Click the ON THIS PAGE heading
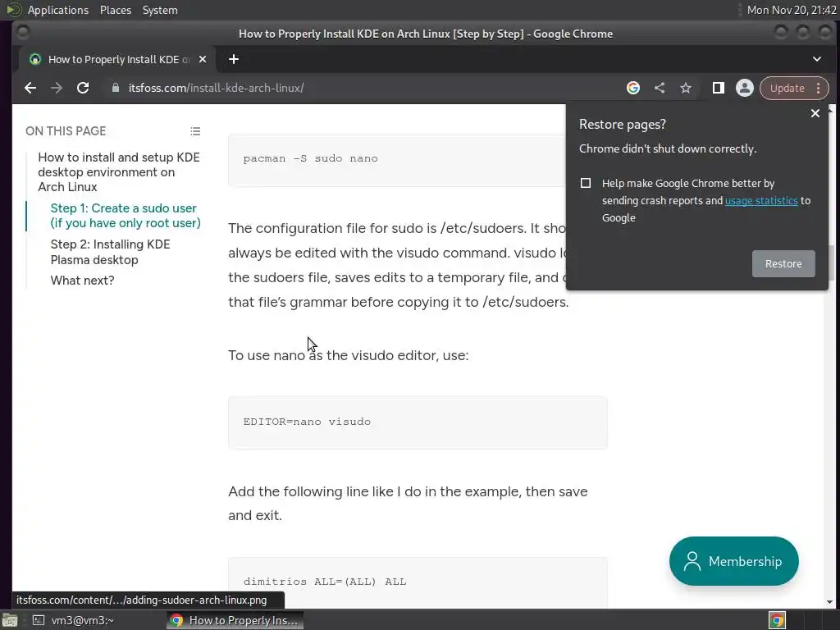The height and width of the screenshot is (630, 840). point(66,131)
